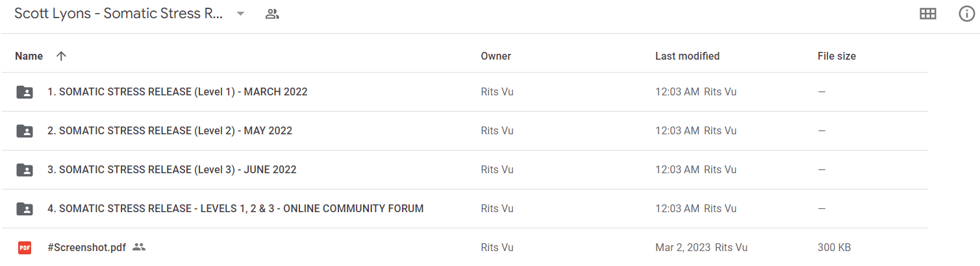Viewport: 980px width, 266px height.
Task: Click shared folder icon for Level 2 MAY 2022
Action: coord(25,131)
